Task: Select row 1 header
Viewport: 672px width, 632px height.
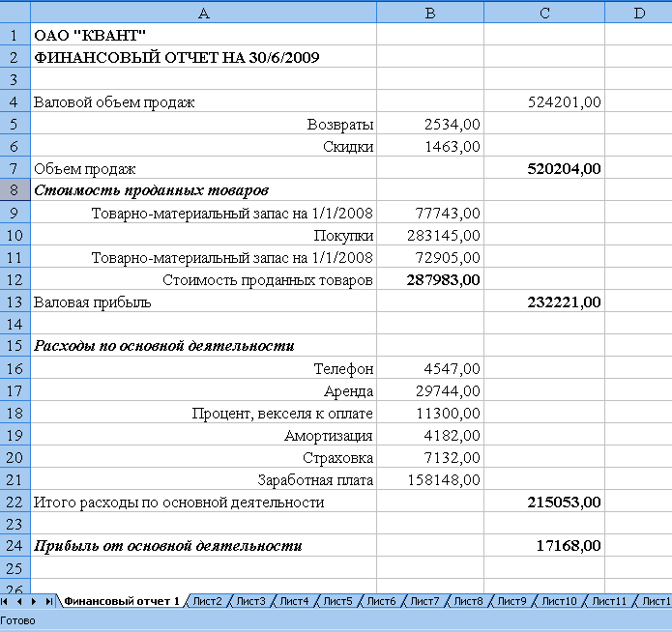Action: coord(15,35)
